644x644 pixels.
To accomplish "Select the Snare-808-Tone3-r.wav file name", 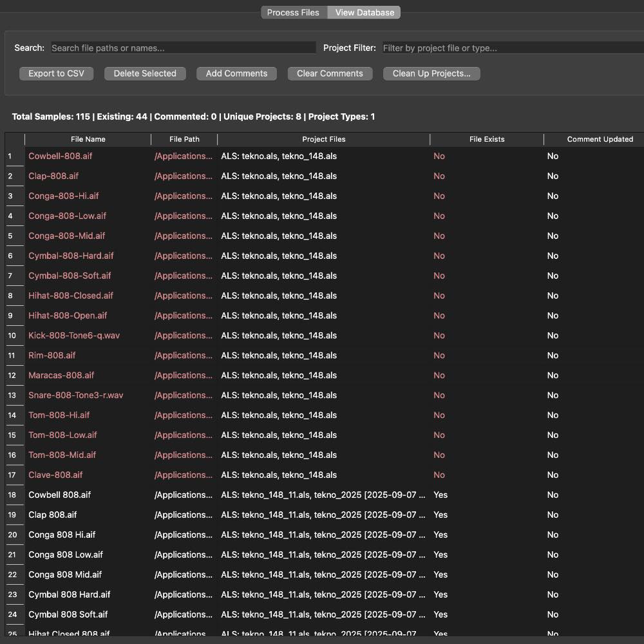I will coord(75,395).
